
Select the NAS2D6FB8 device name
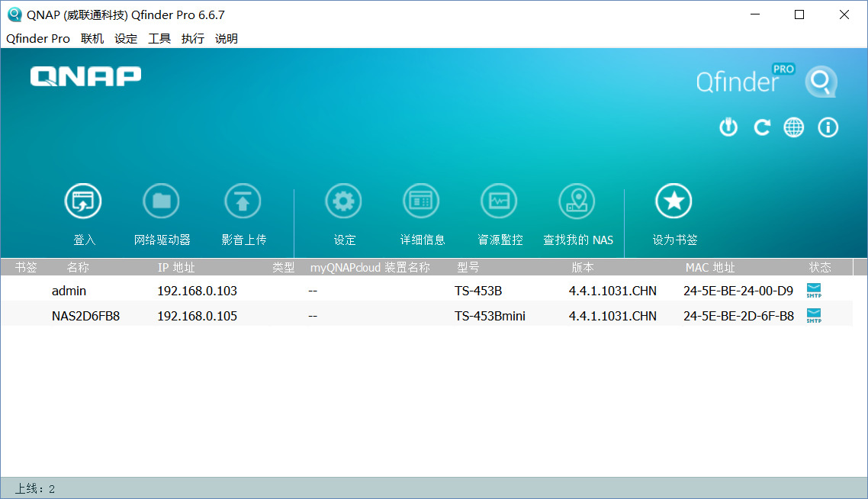point(85,316)
